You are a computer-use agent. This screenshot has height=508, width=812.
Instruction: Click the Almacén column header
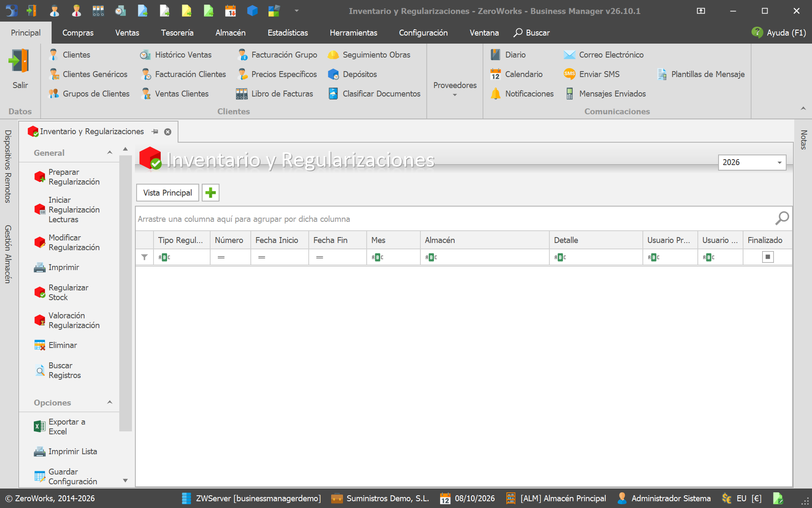tap(485, 240)
